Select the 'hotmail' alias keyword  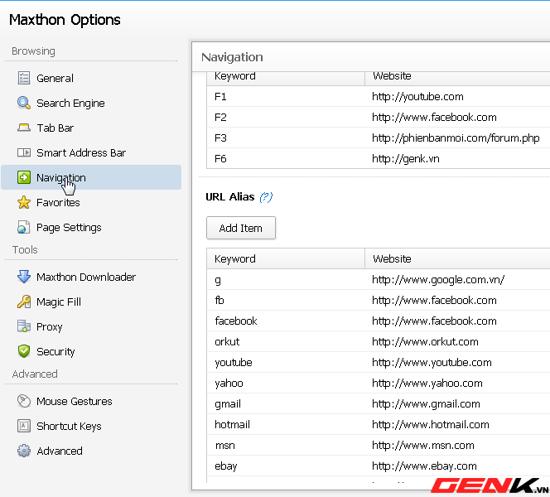pyautogui.click(x=232, y=424)
